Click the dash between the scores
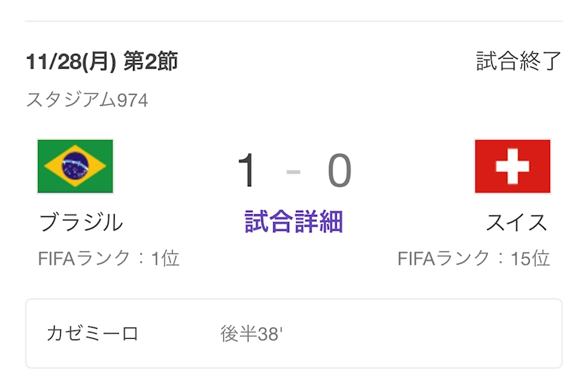The image size is (588, 385). pyautogui.click(x=294, y=171)
